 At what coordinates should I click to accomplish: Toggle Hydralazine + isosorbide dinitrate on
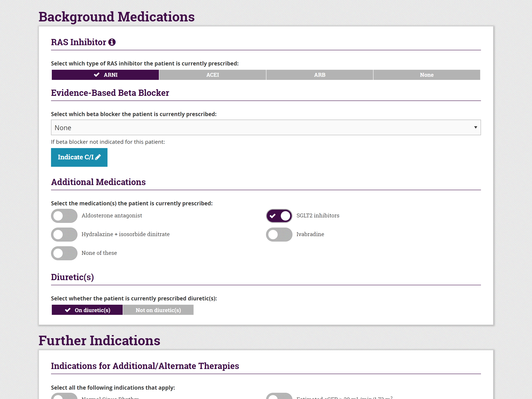64,234
